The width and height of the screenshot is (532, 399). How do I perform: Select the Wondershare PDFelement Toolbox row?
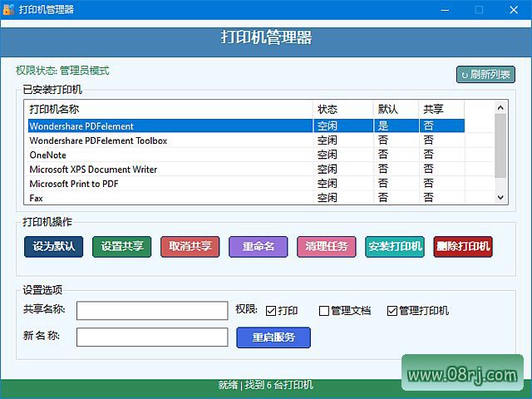tap(246, 140)
